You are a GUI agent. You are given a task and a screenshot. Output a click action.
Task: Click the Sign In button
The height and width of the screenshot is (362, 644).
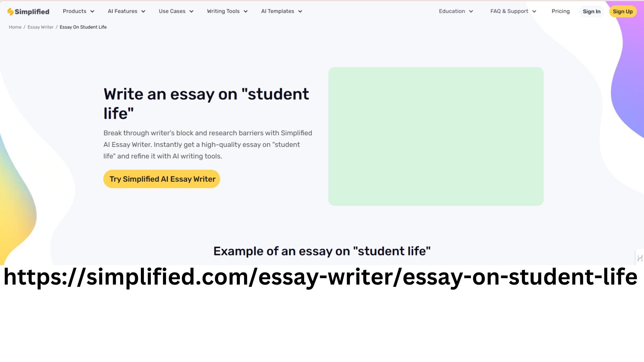click(x=592, y=12)
